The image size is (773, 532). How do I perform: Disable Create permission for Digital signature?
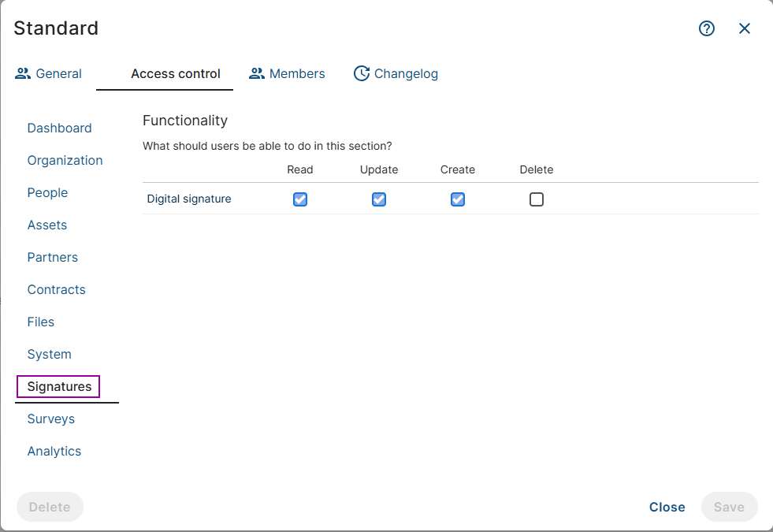[x=458, y=199]
